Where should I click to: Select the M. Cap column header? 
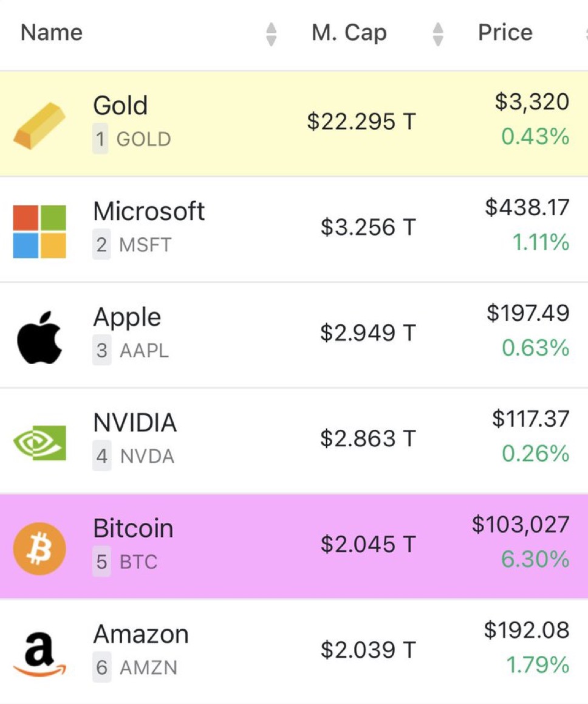click(x=349, y=33)
